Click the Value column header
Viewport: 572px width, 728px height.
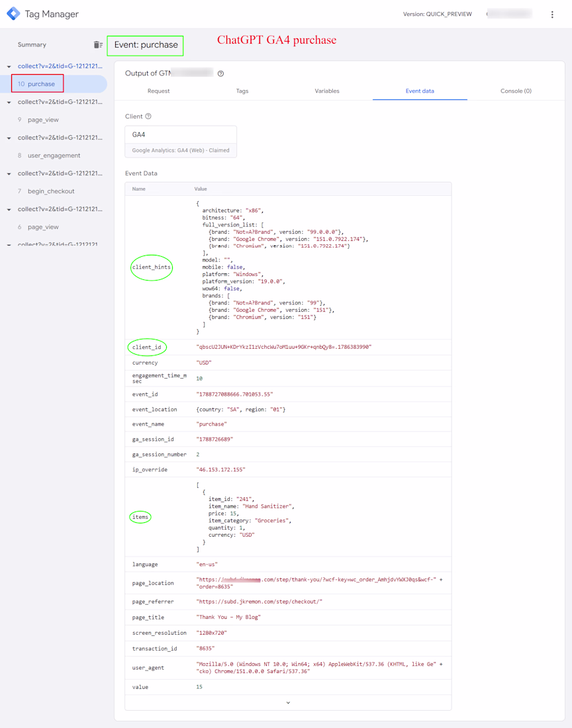201,189
